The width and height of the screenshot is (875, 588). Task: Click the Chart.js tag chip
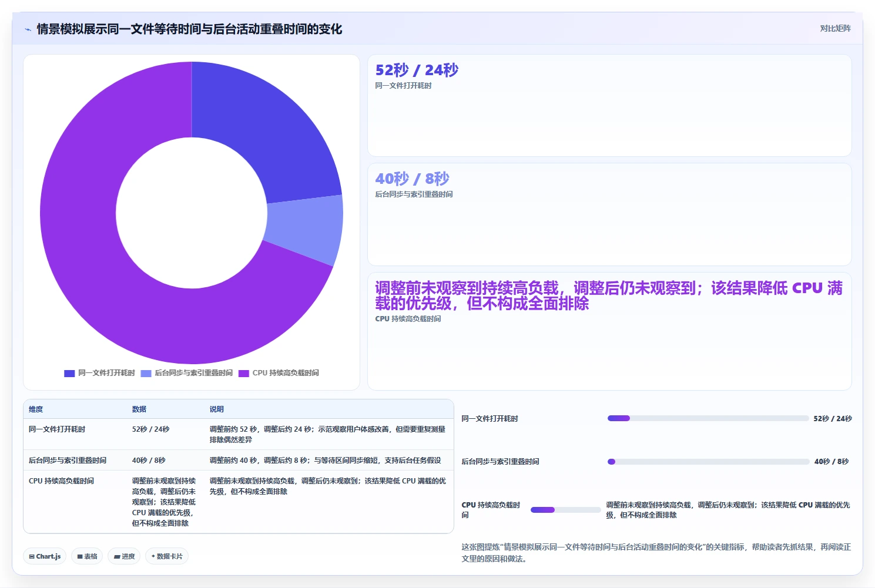click(x=45, y=556)
